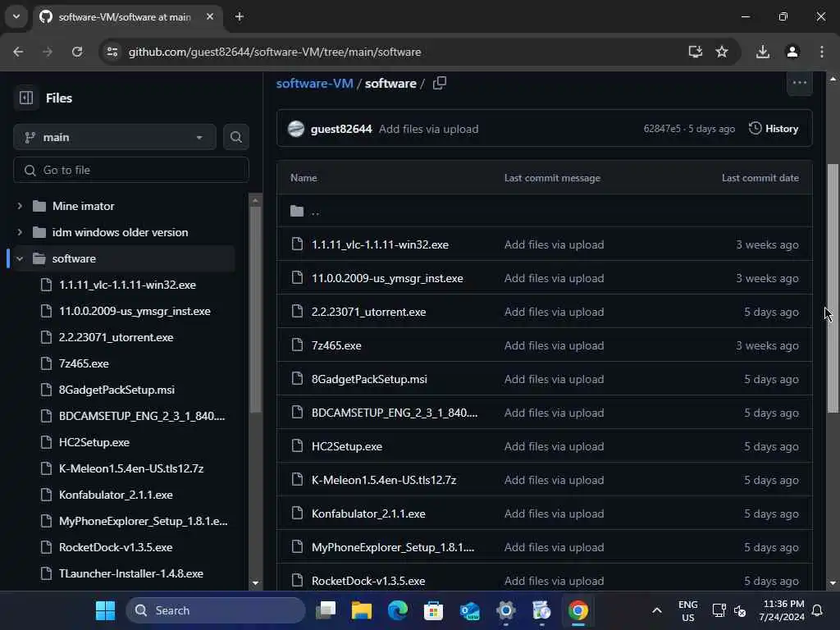
Task: Open File Explorer from taskbar
Action: pos(362,610)
